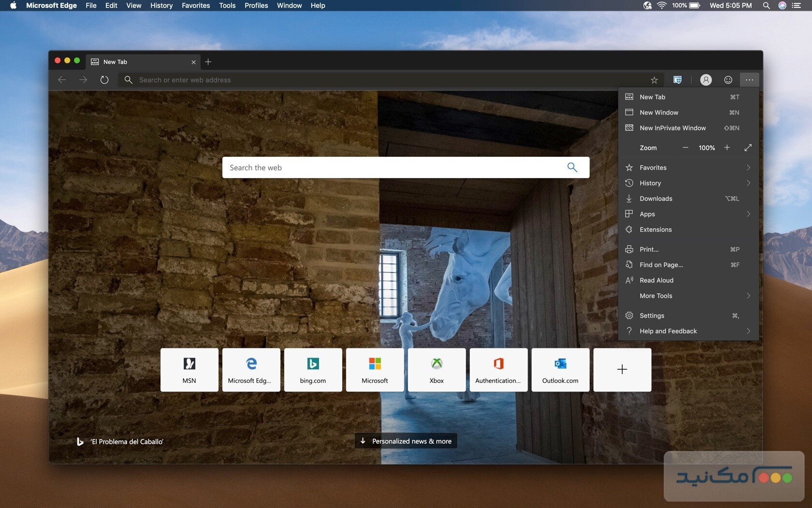Open the Outlook.com shortcut tile
Viewport: 812px width, 508px height.
560,370
